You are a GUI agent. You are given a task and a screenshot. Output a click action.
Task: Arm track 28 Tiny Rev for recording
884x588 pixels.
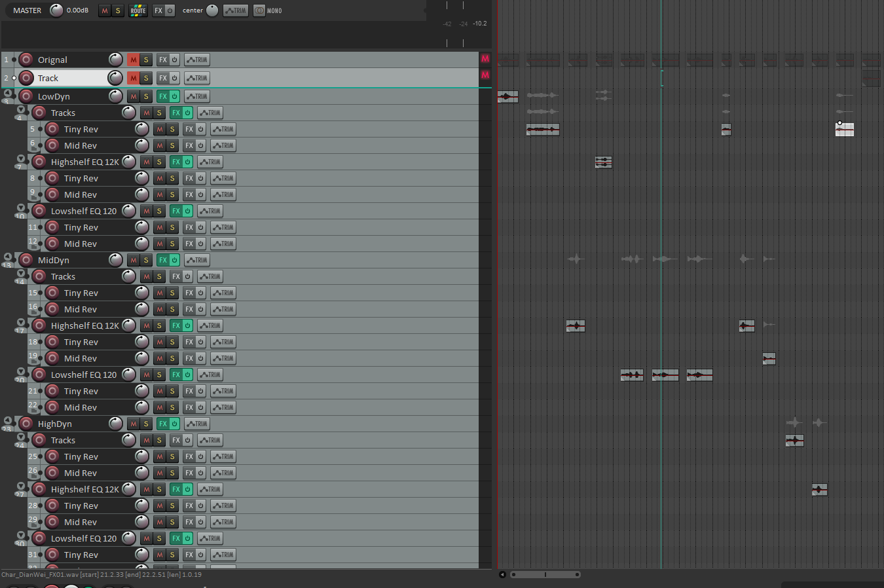[52, 505]
